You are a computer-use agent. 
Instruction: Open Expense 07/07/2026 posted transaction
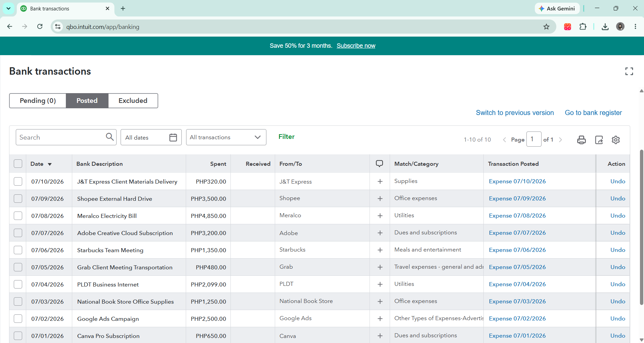tap(517, 233)
